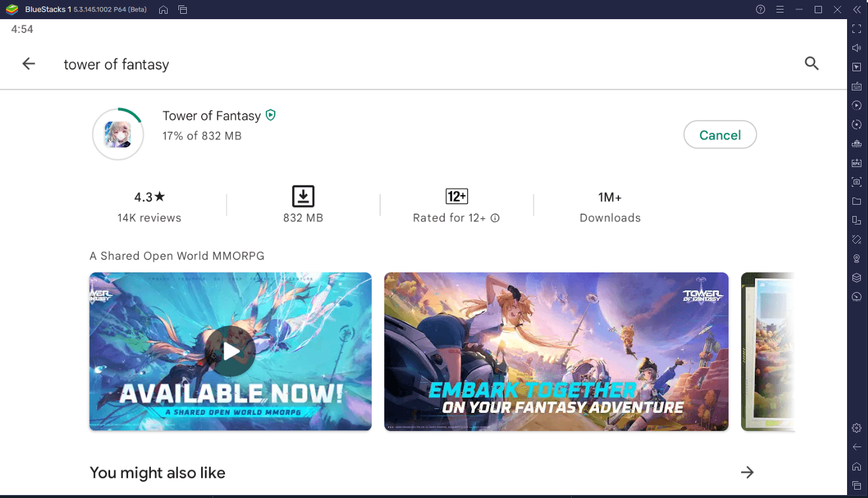Click the sidebar back arrow icon

click(857, 447)
